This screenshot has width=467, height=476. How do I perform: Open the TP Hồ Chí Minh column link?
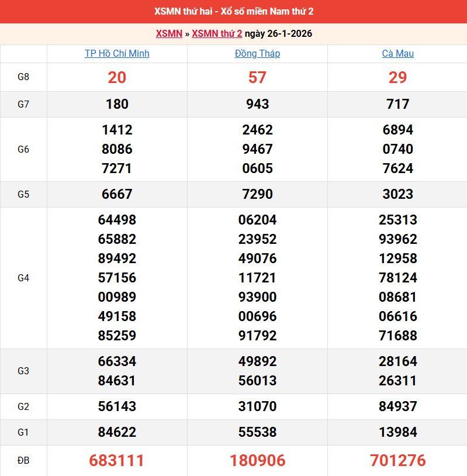click(117, 54)
